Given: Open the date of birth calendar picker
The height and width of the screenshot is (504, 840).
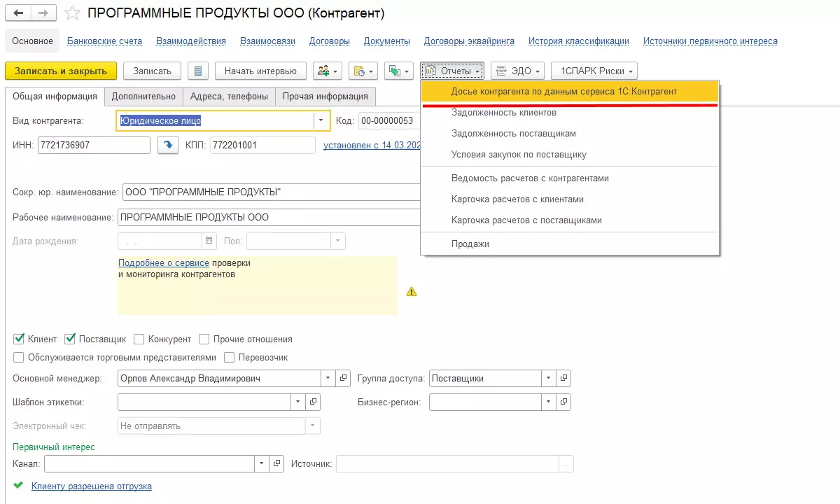Looking at the screenshot, I should click(x=209, y=241).
